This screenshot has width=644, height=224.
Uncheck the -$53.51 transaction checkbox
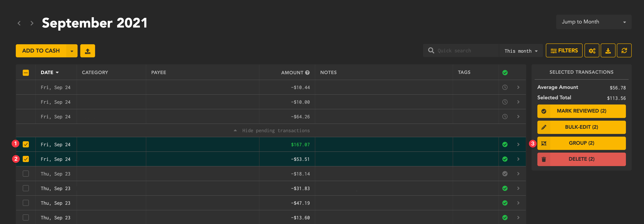26,159
